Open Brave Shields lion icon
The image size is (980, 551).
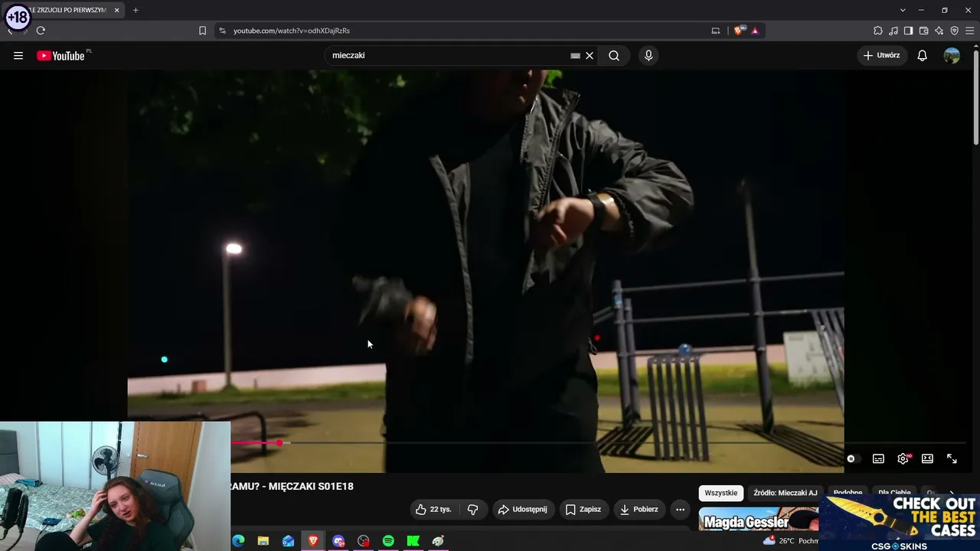(x=738, y=31)
